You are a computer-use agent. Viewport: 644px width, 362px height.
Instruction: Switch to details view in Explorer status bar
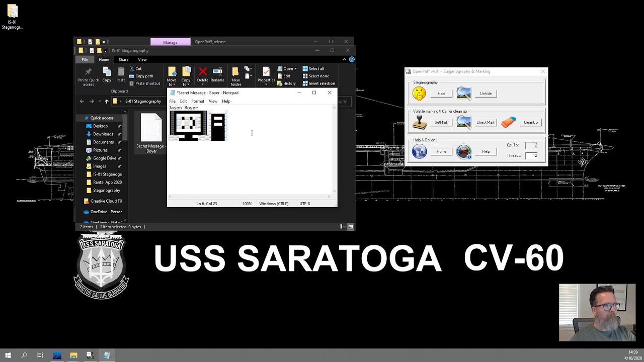click(x=343, y=227)
